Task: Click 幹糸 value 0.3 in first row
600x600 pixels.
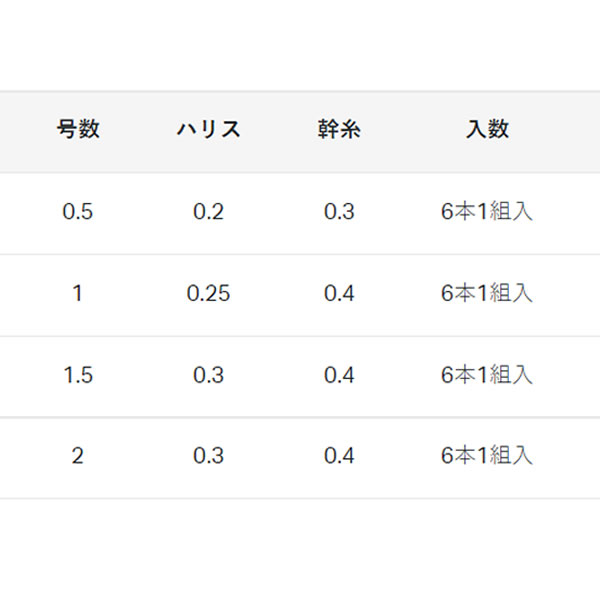Action: pos(339,212)
